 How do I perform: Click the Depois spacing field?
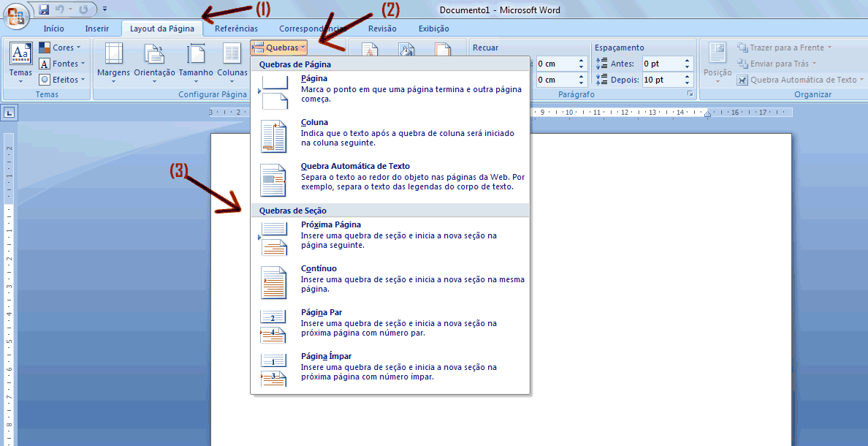[x=662, y=80]
